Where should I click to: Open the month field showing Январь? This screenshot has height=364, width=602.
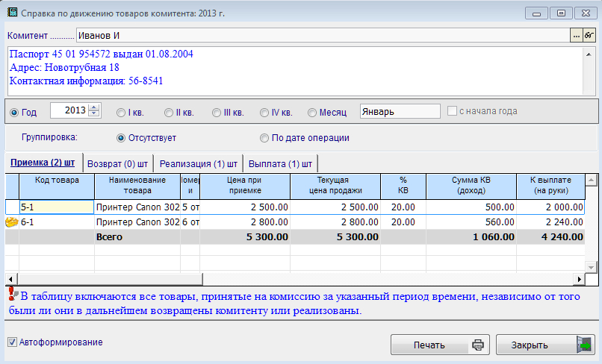pyautogui.click(x=400, y=112)
